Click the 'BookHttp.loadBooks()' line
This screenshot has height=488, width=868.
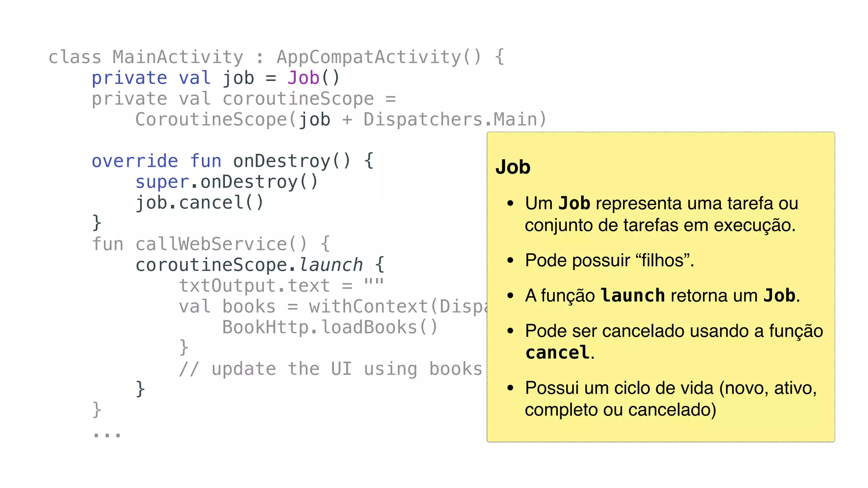(x=330, y=327)
